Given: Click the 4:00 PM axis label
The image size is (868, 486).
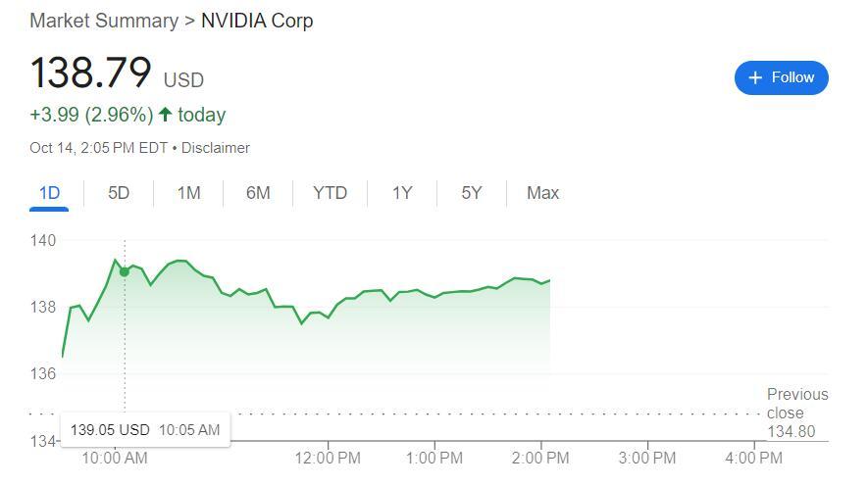Looking at the screenshot, I should click(753, 458).
